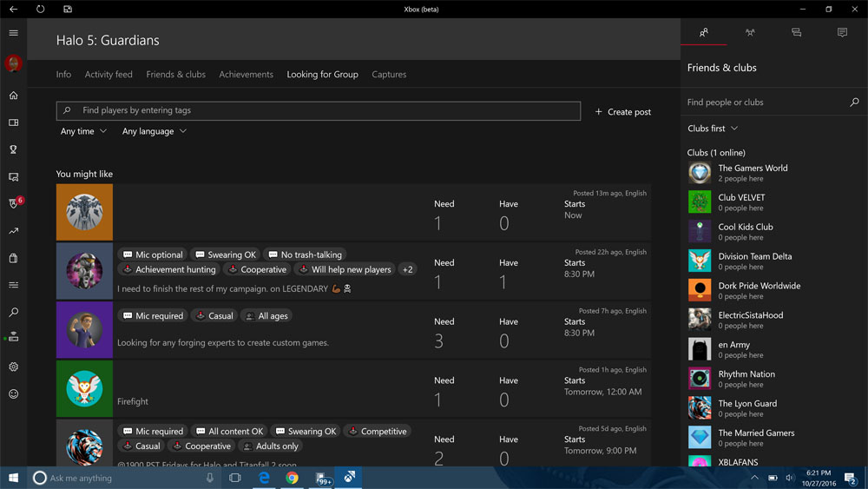Open the hamburger menu in sidebar
Viewport: 868px width, 489px height.
(x=13, y=33)
